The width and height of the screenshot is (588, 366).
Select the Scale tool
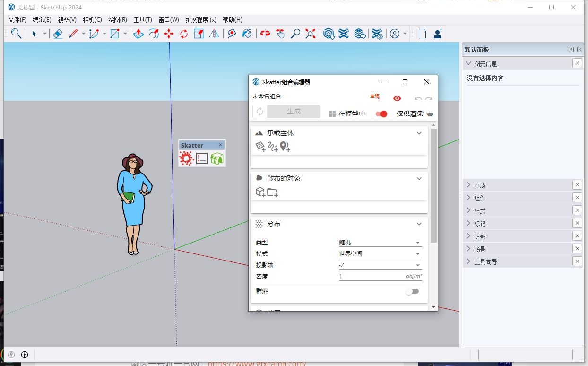(199, 34)
